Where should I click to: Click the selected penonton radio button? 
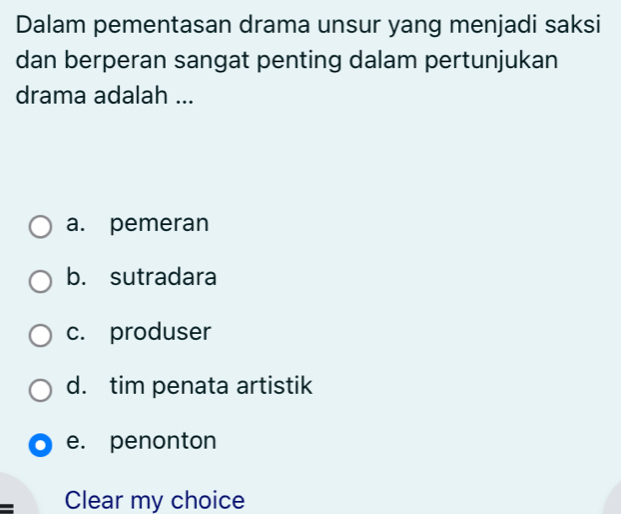(x=40, y=444)
